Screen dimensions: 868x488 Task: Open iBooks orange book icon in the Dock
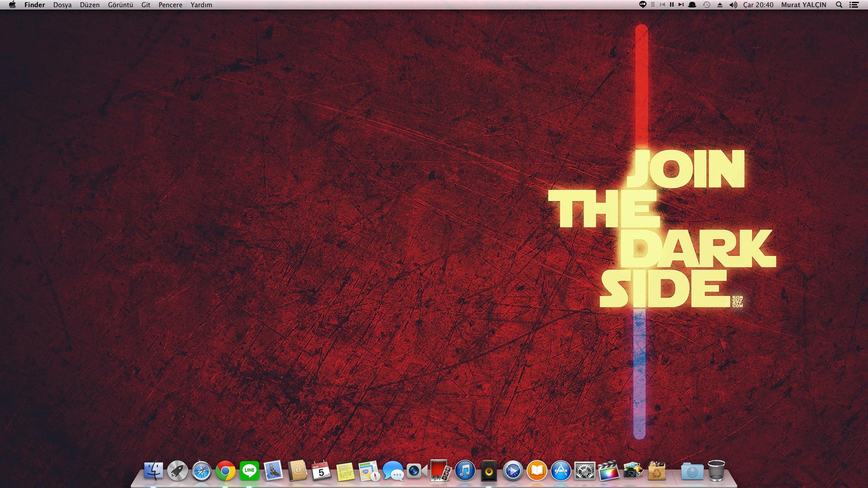[537, 471]
